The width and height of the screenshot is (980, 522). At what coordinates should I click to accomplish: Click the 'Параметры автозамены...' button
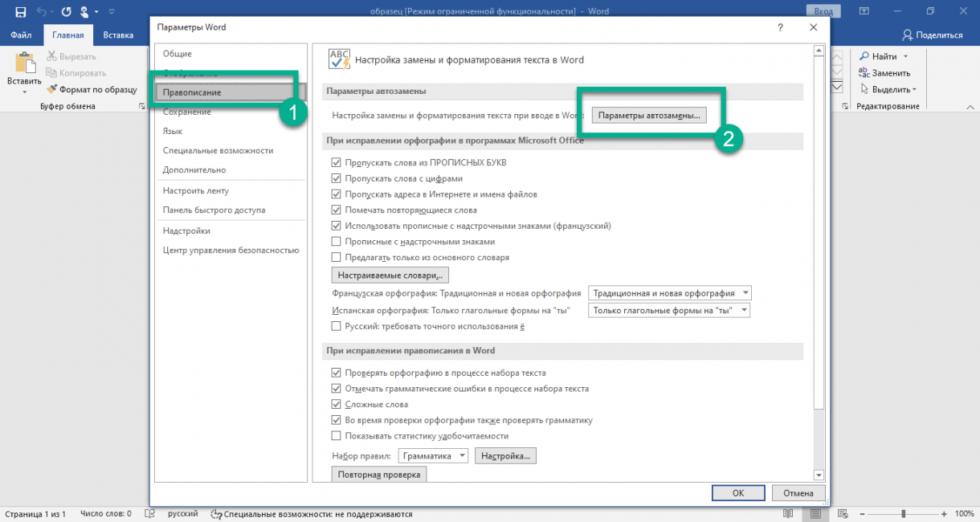[649, 116]
